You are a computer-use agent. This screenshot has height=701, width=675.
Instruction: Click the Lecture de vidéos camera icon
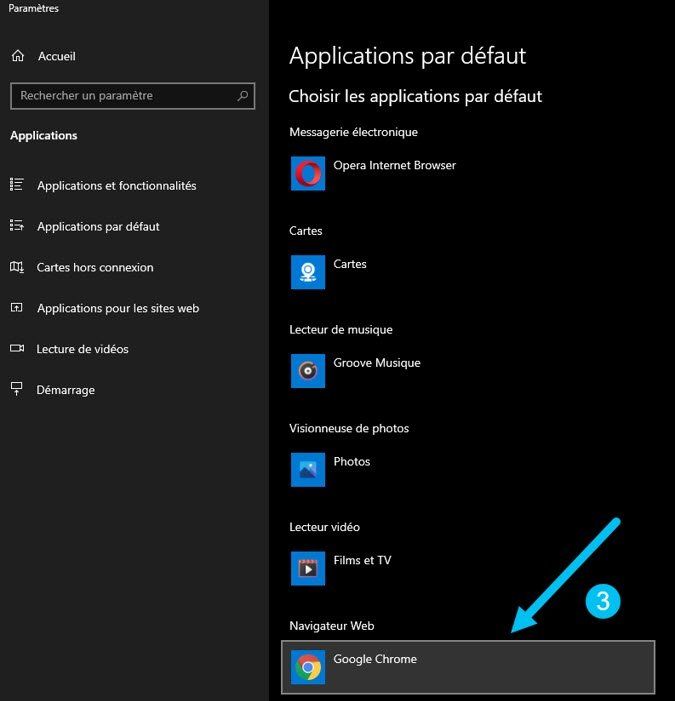point(17,348)
